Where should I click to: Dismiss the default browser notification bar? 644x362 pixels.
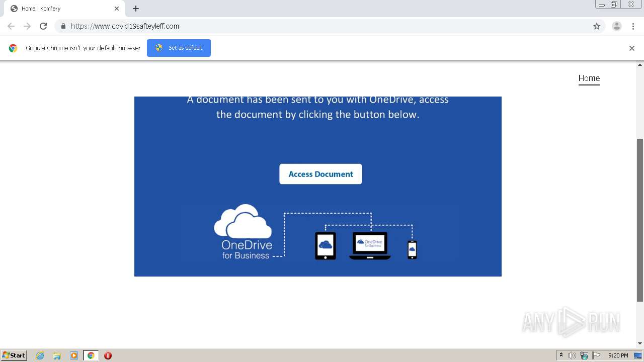pyautogui.click(x=632, y=48)
